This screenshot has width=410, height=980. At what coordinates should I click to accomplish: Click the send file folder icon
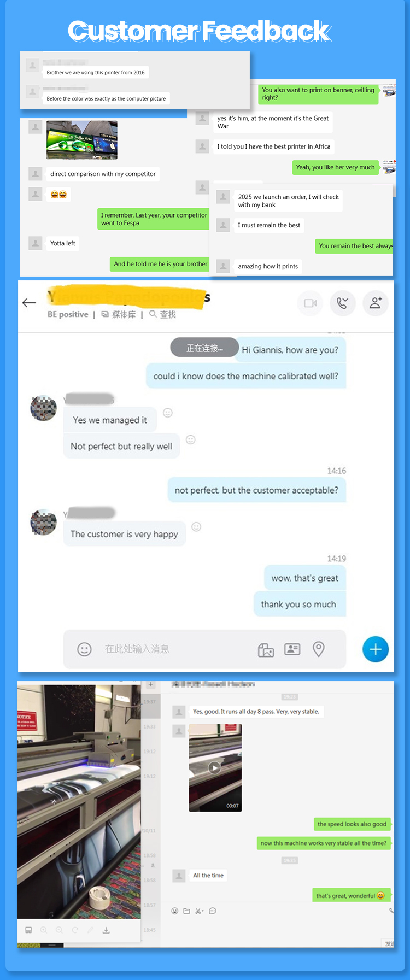click(x=186, y=911)
